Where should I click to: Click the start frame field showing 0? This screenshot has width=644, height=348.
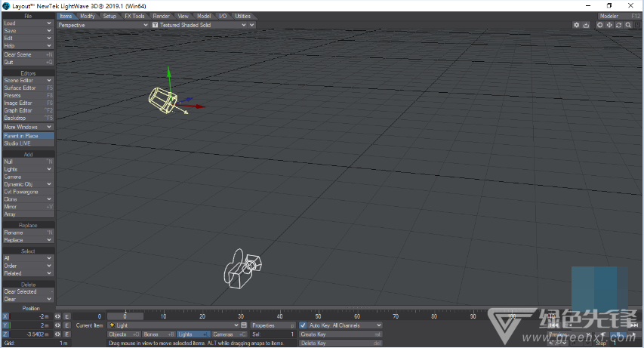(x=88, y=316)
